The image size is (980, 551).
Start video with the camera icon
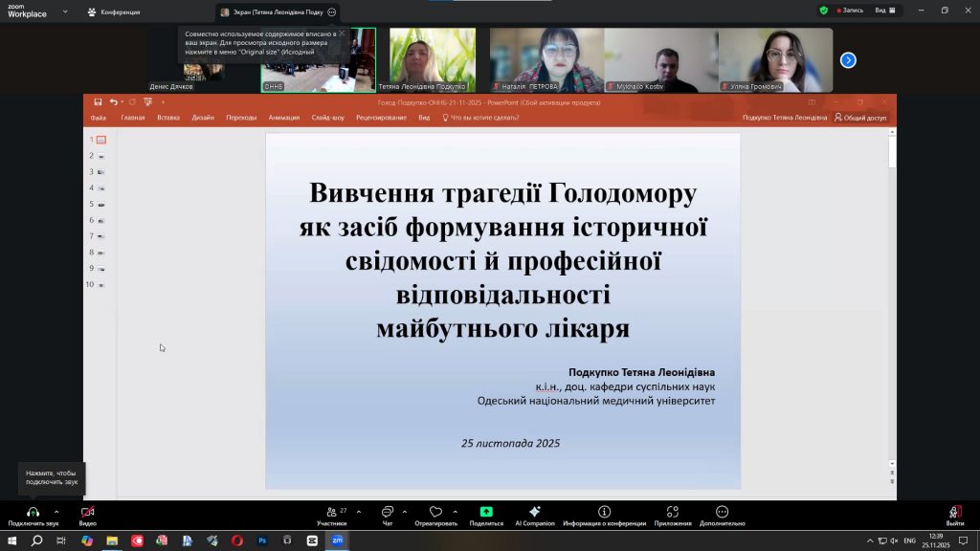[87, 513]
